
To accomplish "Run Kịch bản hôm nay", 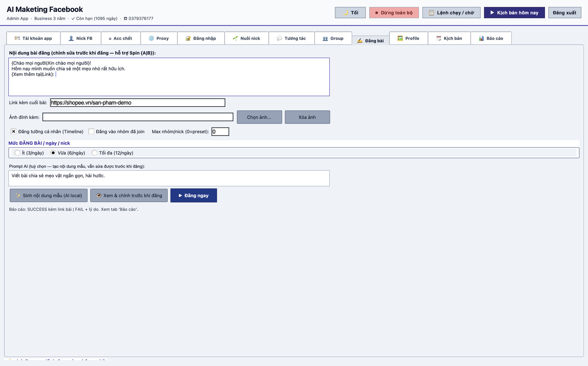I will pos(514,12).
